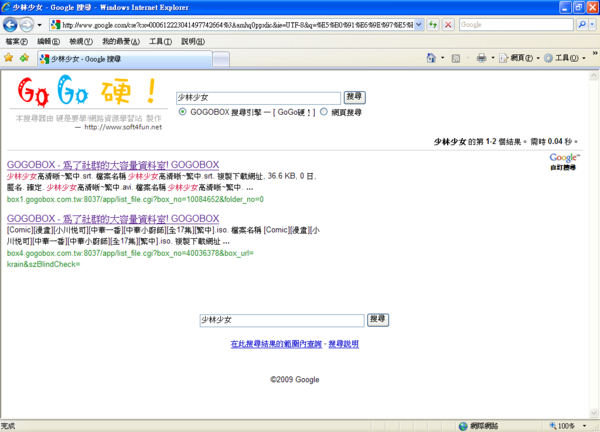Click the page scrollbar down arrow

click(x=594, y=413)
